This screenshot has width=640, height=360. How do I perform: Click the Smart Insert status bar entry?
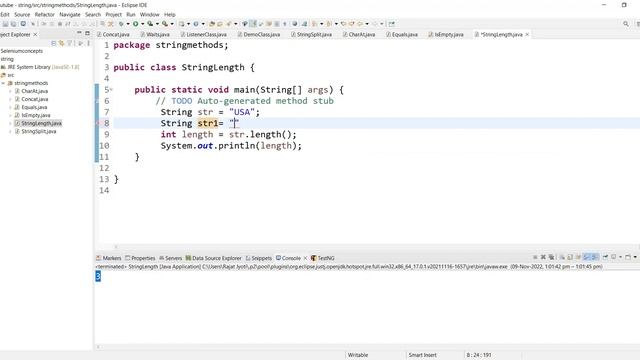422,355
